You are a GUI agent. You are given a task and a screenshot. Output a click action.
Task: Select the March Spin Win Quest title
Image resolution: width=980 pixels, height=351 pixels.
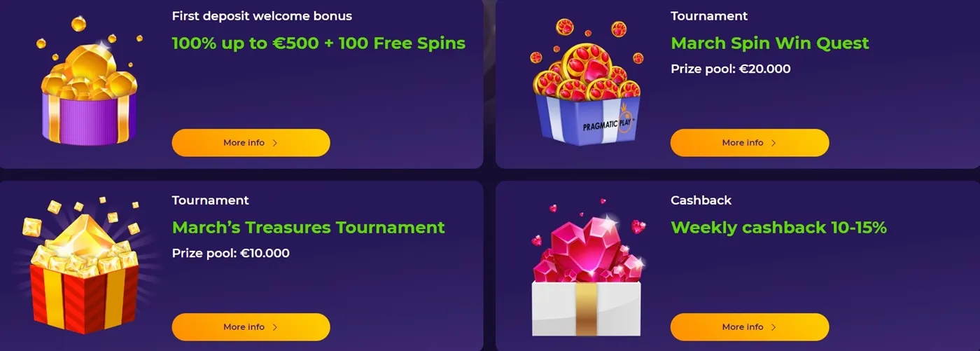tap(770, 43)
